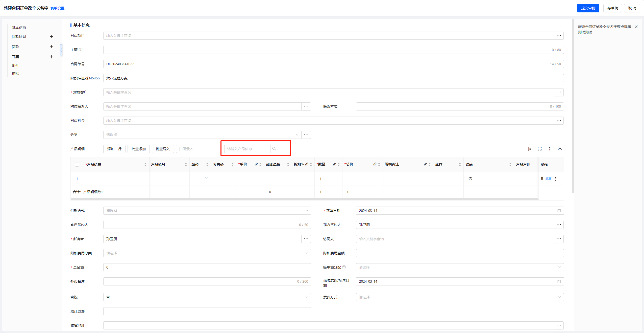
Task: Click edit pencil icon in 单价 column
Action: tap(256, 164)
